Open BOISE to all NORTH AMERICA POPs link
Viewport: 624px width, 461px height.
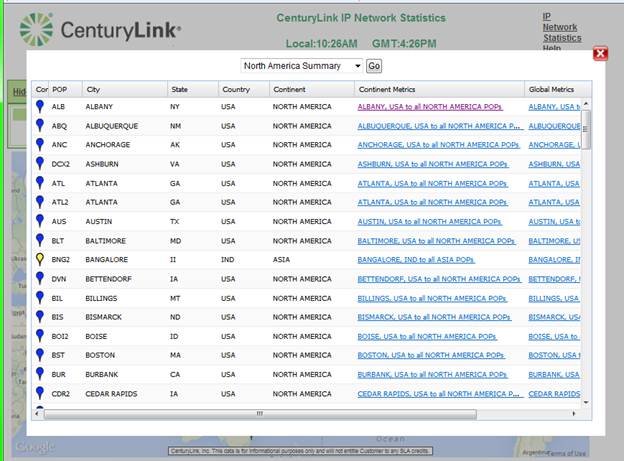click(x=427, y=337)
